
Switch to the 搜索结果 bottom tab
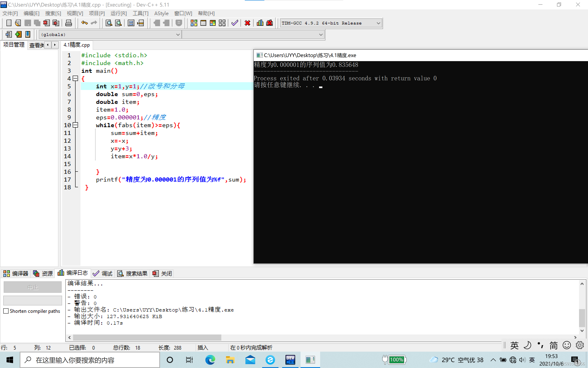[x=133, y=274]
